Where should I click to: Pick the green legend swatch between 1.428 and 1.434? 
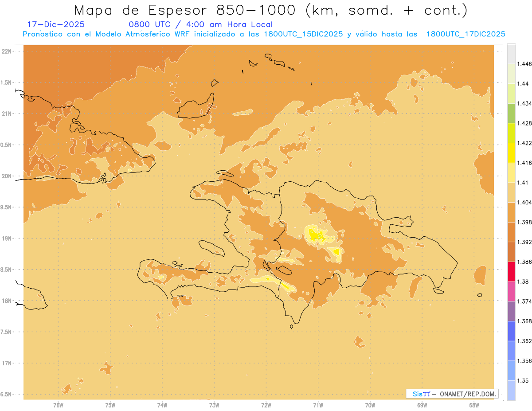tap(511, 113)
